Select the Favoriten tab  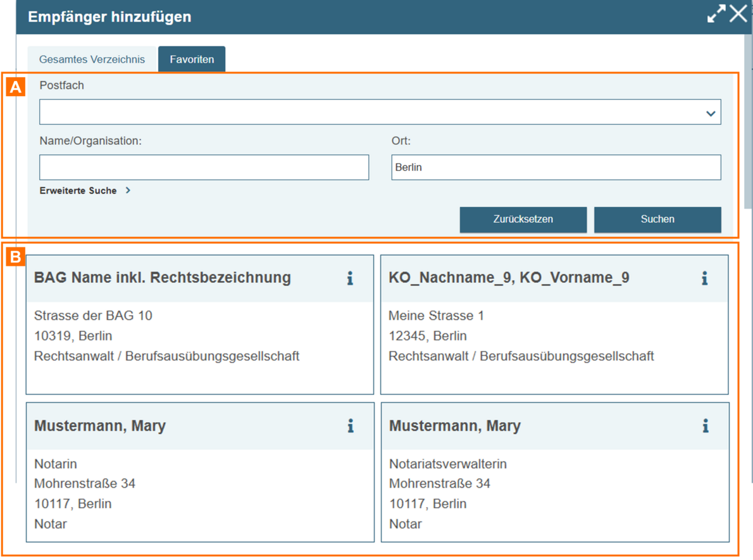(192, 59)
